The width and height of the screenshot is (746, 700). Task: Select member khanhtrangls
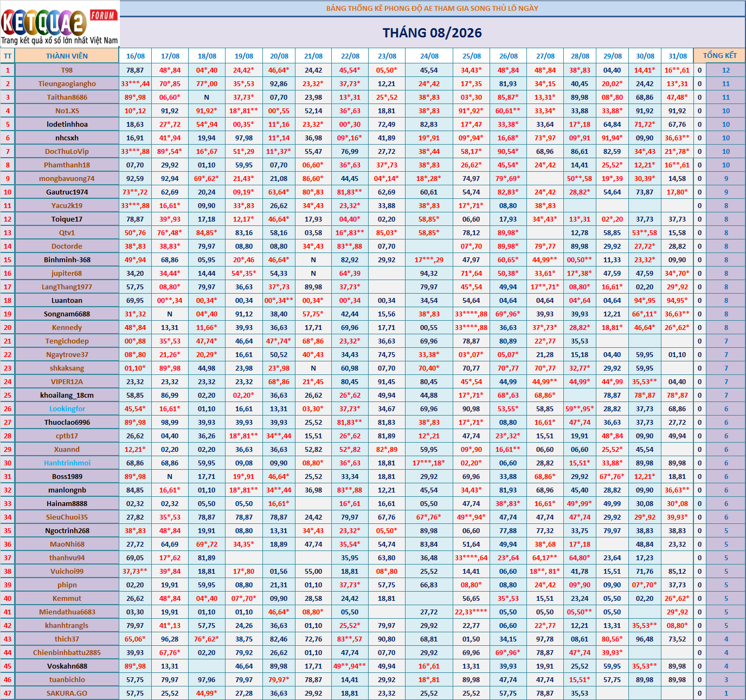[67, 625]
